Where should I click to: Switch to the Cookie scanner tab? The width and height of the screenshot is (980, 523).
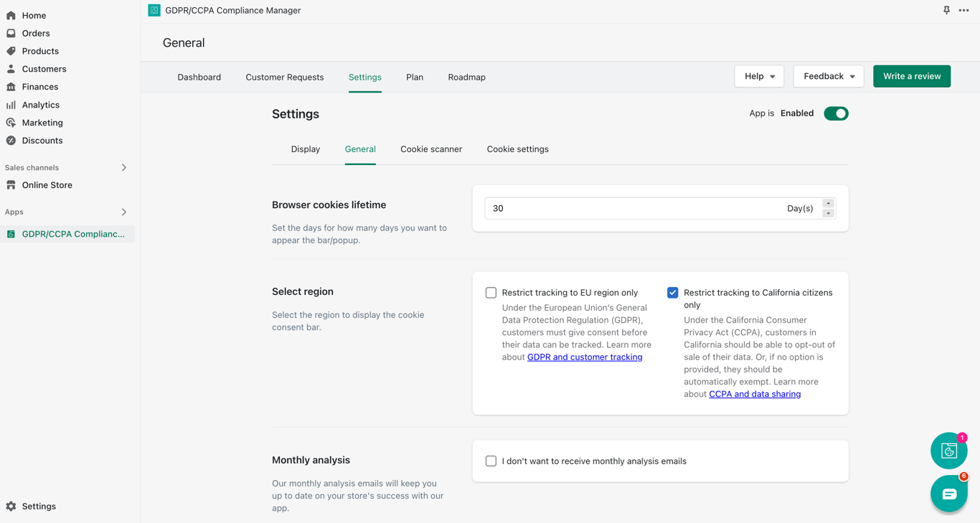pyautogui.click(x=431, y=149)
